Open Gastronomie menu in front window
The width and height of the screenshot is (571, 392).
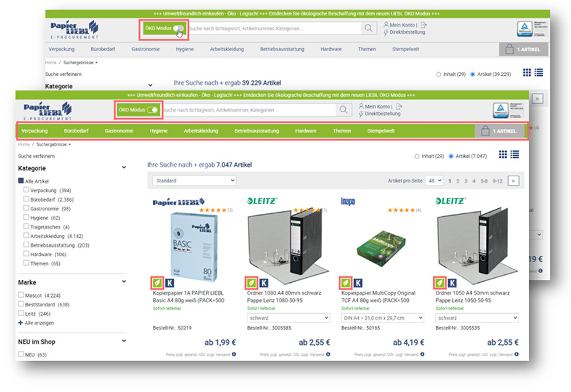pyautogui.click(x=119, y=131)
